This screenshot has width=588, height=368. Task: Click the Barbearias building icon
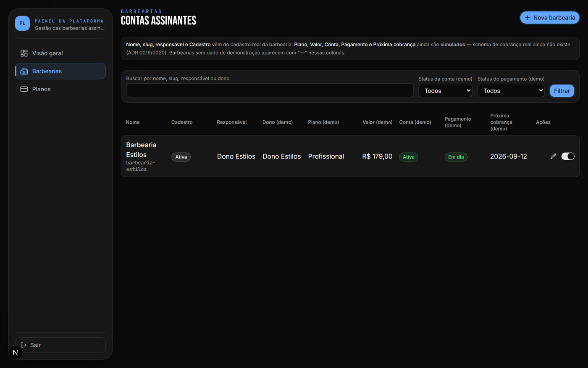click(24, 71)
